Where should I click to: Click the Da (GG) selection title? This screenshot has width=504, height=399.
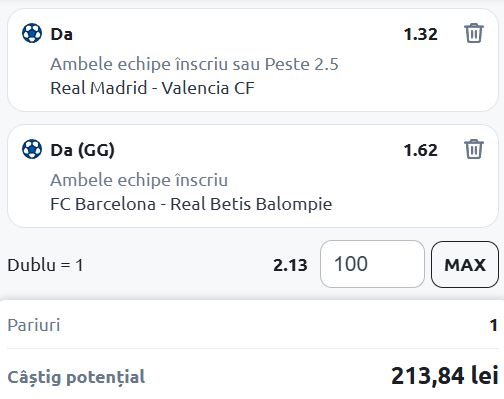pos(82,150)
